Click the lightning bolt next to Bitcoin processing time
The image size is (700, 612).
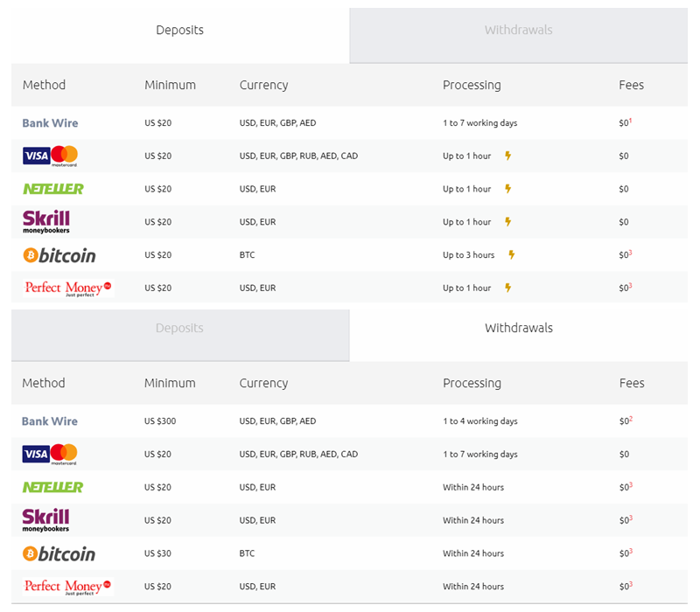(x=513, y=254)
